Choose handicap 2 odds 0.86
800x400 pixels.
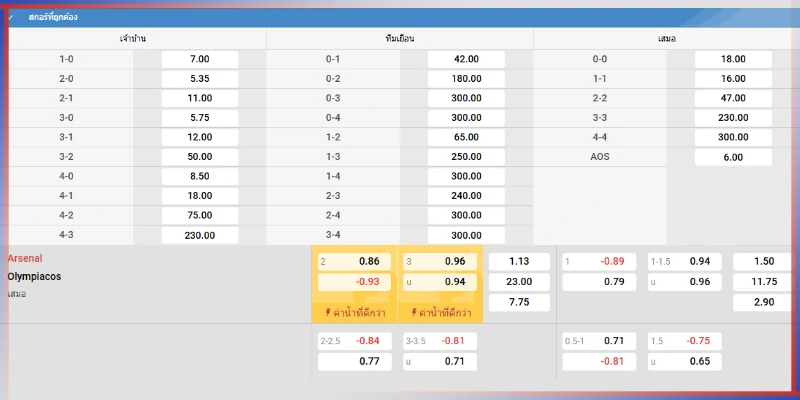[354, 261]
